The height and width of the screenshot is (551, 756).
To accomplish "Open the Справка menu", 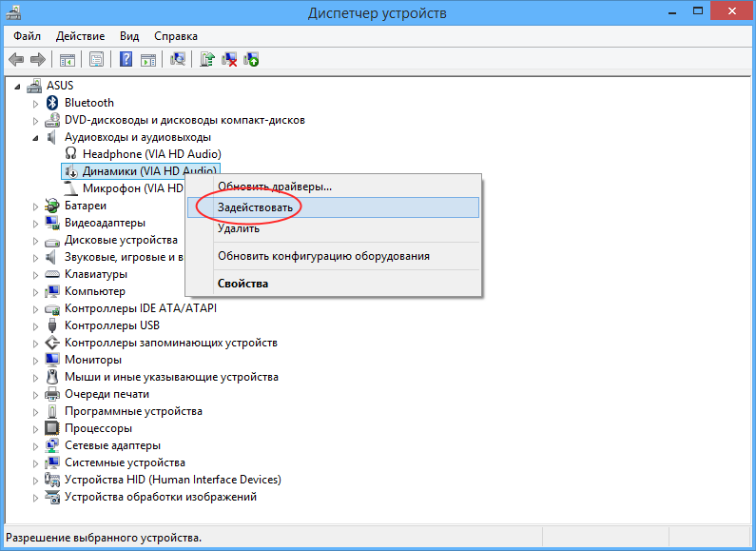I will pos(176,36).
